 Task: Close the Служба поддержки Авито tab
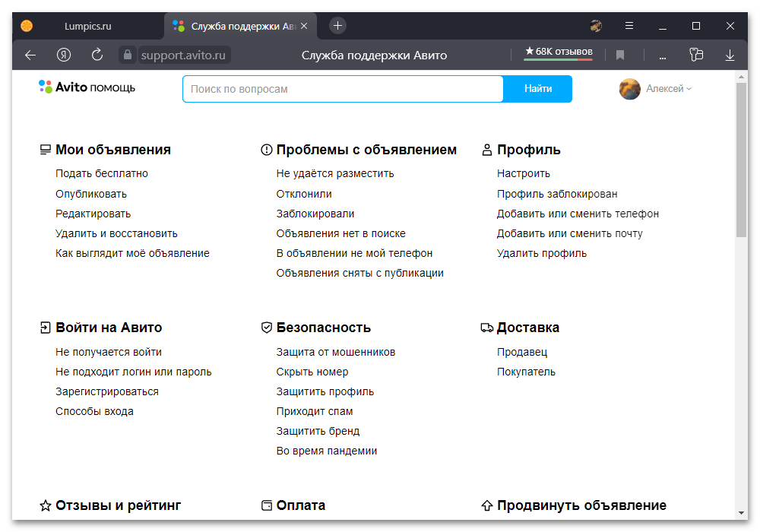tap(304, 26)
